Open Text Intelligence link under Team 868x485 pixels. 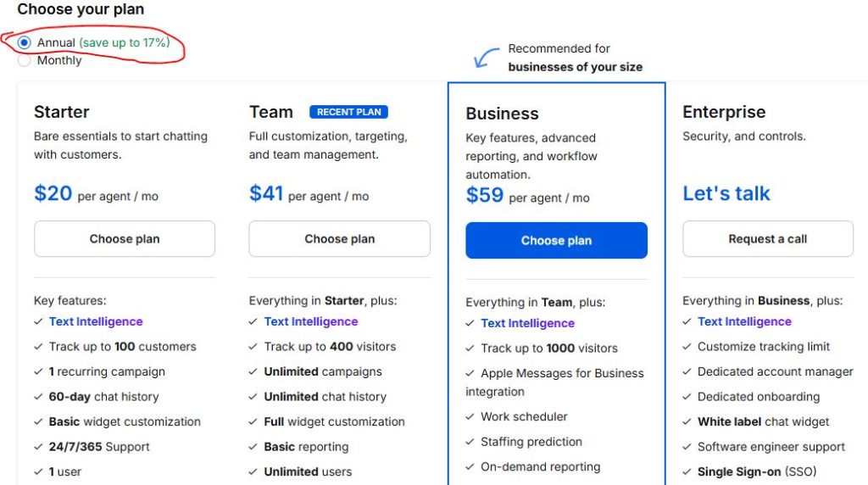(311, 321)
